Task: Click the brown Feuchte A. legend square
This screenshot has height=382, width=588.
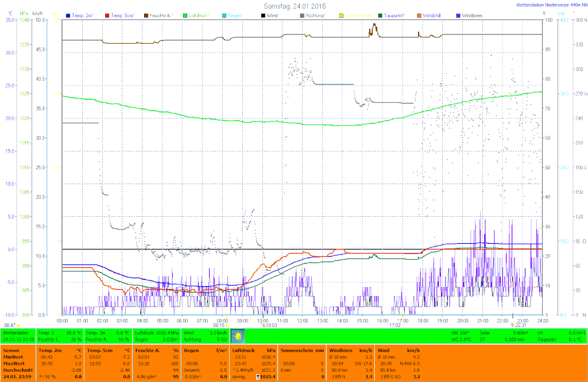Action: 146,15
